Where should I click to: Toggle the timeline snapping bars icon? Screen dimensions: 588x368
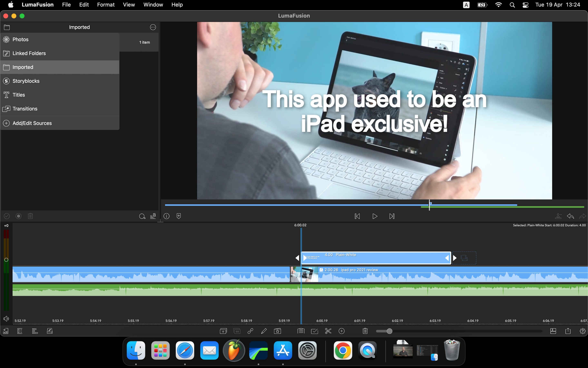tap(35, 331)
